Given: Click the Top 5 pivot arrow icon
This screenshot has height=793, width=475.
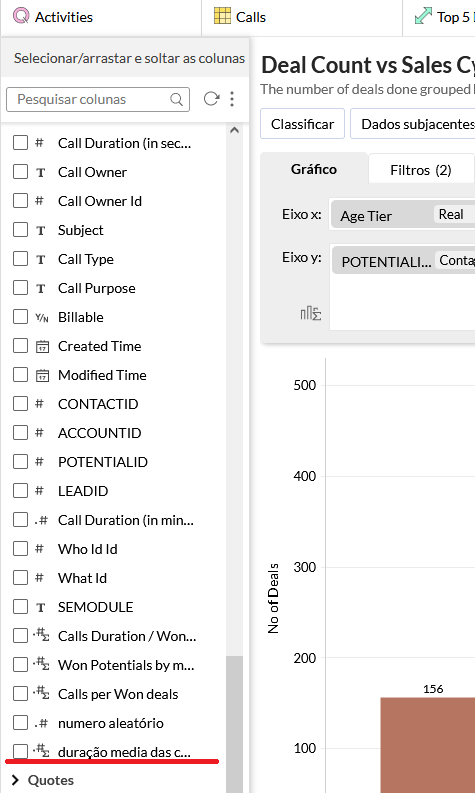Looking at the screenshot, I should click(423, 17).
